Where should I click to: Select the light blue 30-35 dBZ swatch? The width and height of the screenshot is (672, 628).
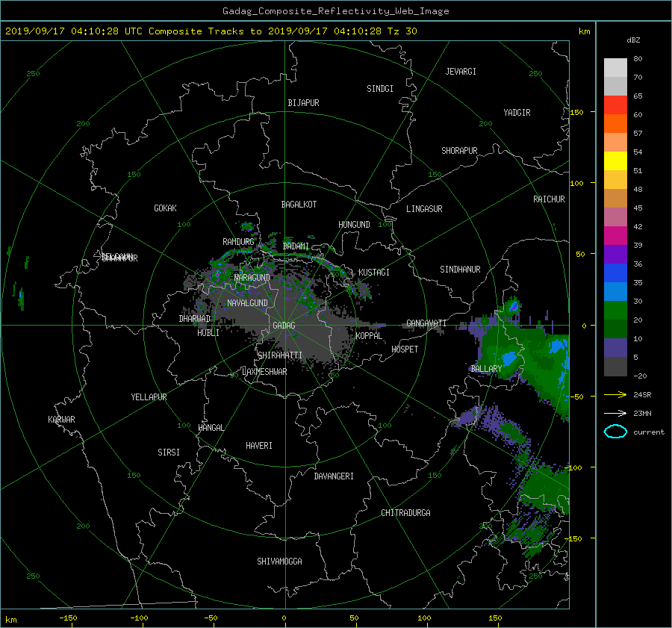click(615, 291)
